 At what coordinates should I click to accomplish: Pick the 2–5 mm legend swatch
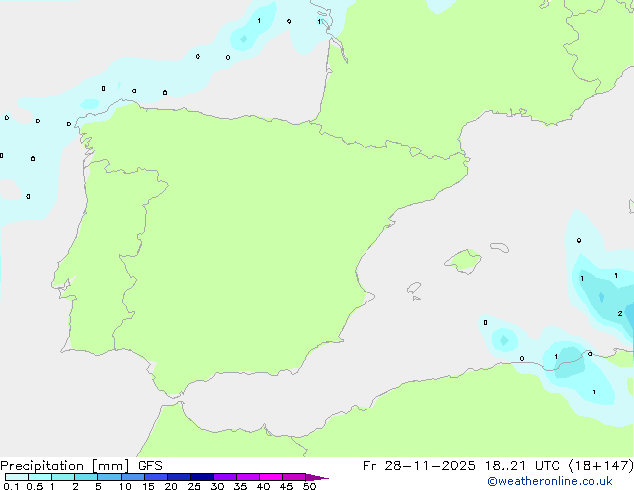(86, 477)
